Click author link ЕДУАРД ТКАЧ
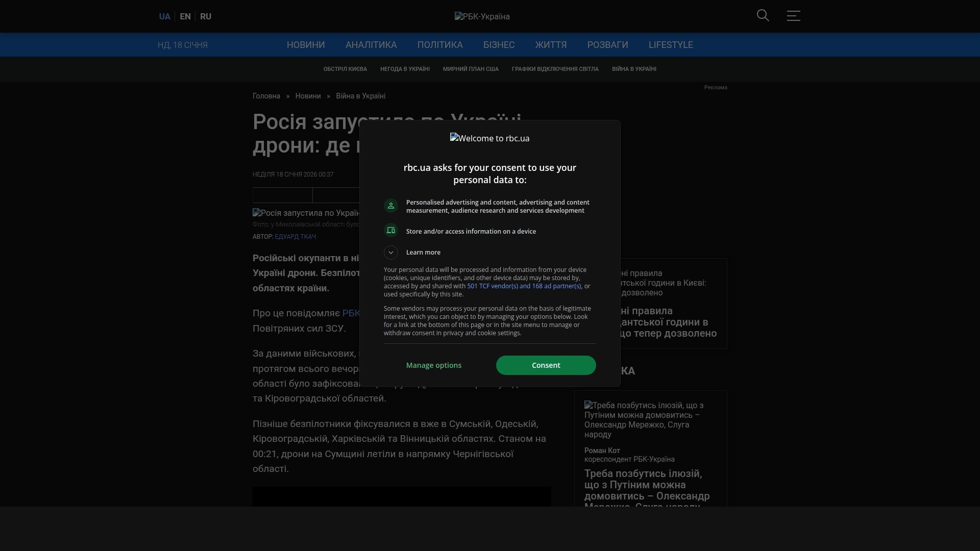 (295, 237)
